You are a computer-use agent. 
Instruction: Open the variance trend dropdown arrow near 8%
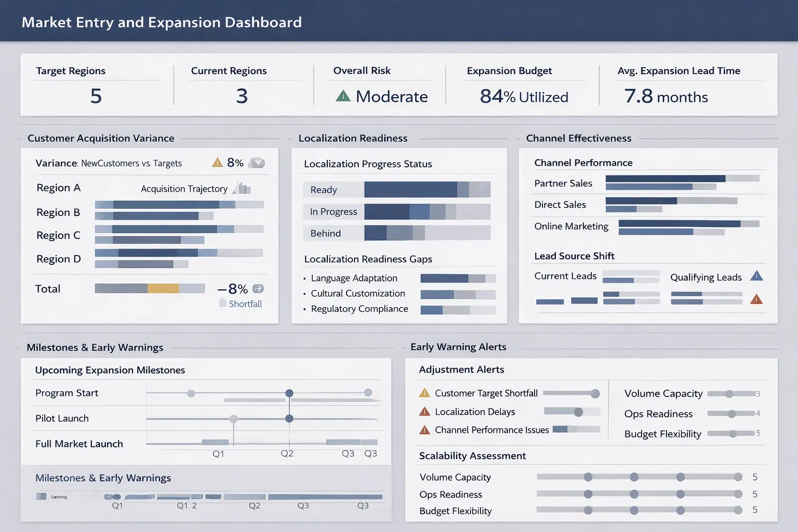[257, 163]
